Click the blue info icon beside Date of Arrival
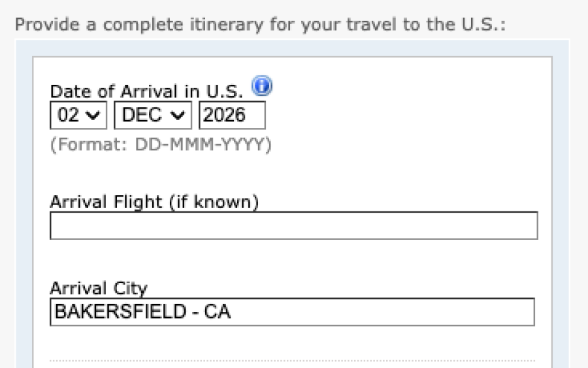Image resolution: width=588 pixels, height=368 pixels. (261, 85)
